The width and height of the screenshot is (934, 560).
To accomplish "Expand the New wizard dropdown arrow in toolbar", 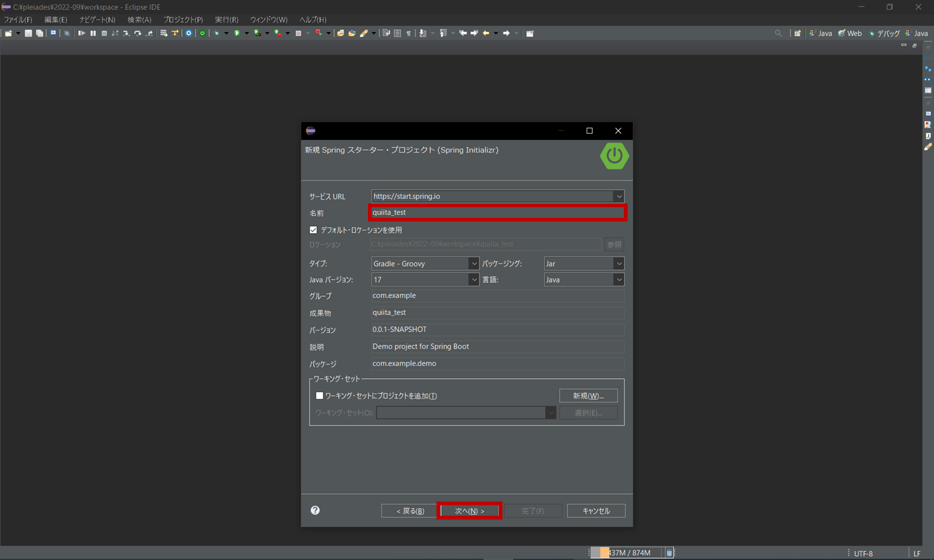I will point(18,33).
